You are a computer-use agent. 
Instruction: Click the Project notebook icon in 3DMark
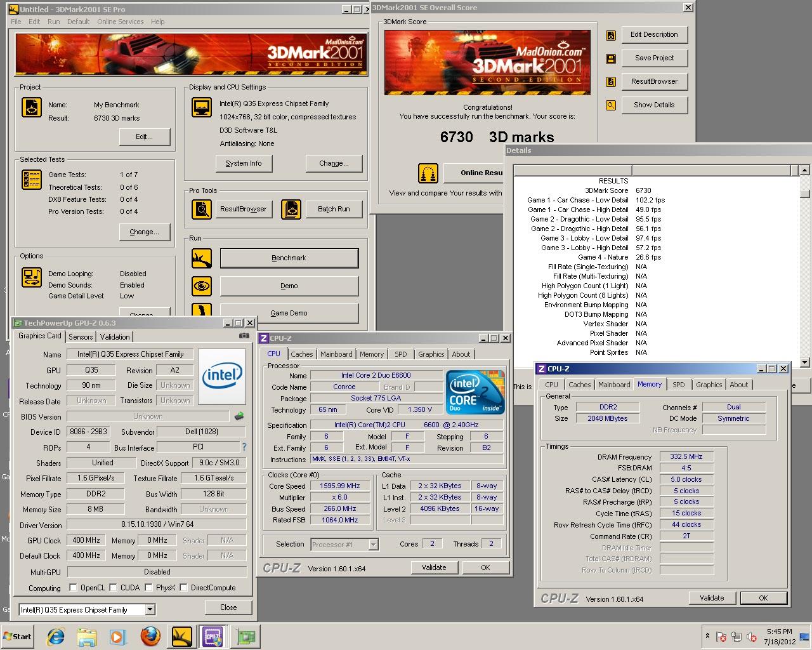pyautogui.click(x=32, y=107)
